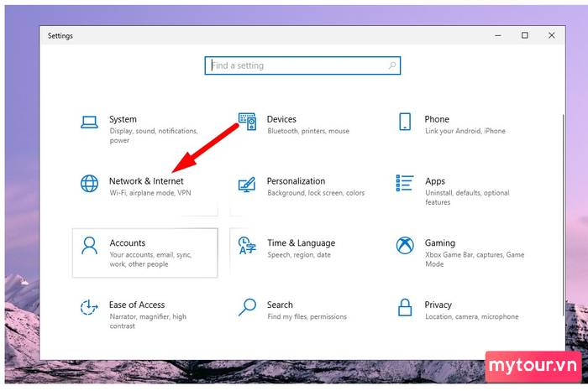This screenshot has height=391, width=588.
Task: Click 'Bluetooth, printers, mouse' description
Action: click(x=308, y=131)
